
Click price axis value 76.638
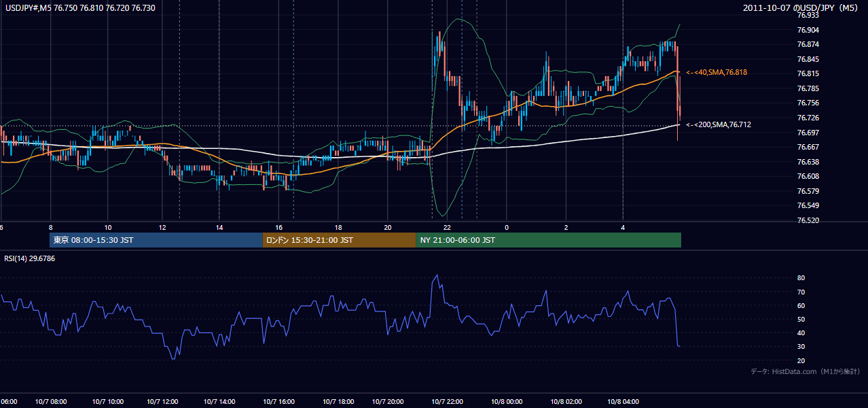(808, 162)
